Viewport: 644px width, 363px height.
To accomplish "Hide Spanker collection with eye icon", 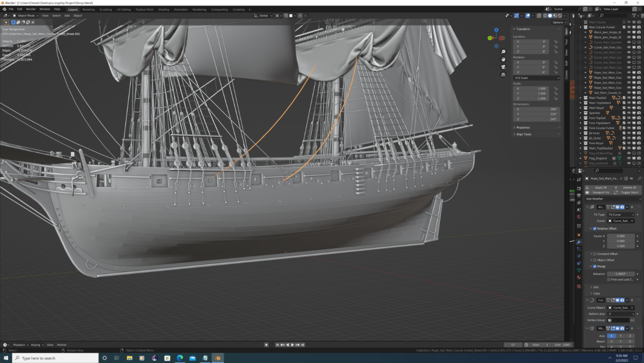I will click(x=629, y=113).
